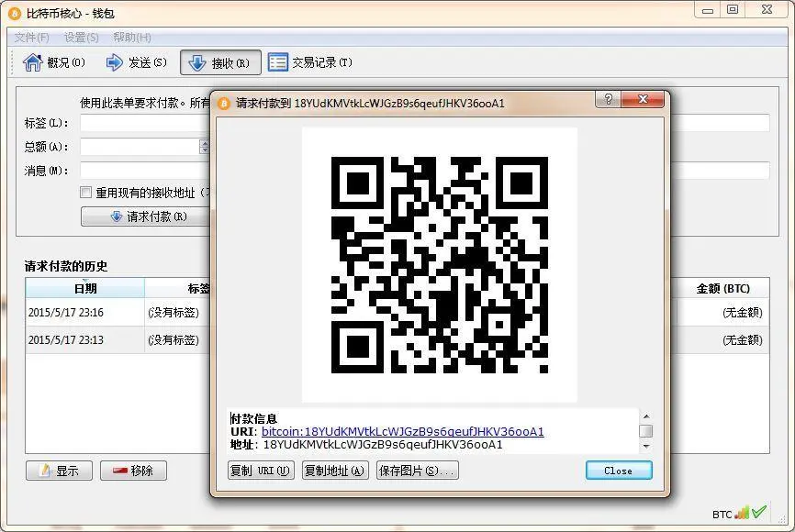The width and height of the screenshot is (795, 532).
Task: Select the 接收 receive tab
Action: (x=220, y=62)
